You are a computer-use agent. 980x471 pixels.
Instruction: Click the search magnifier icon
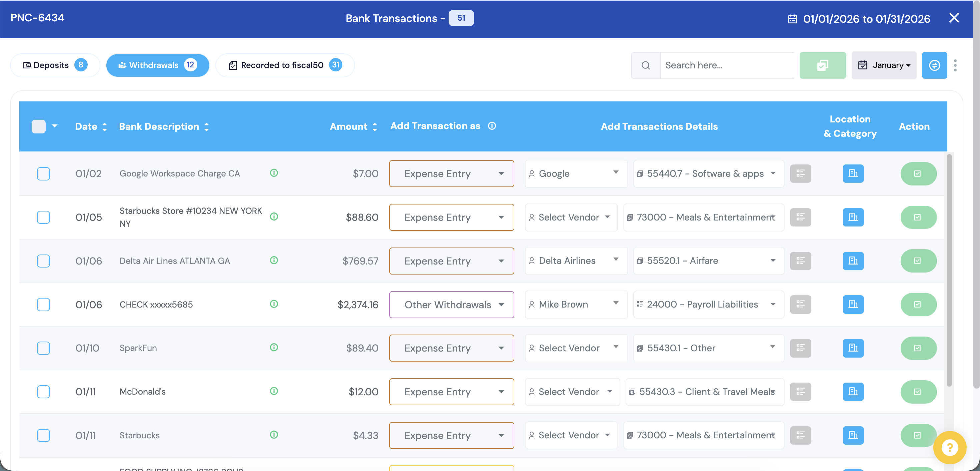[646, 65]
